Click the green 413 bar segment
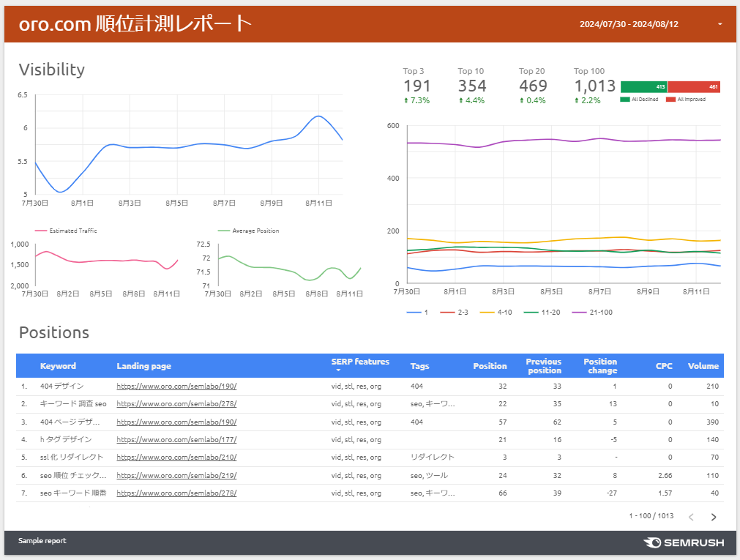 click(x=643, y=87)
